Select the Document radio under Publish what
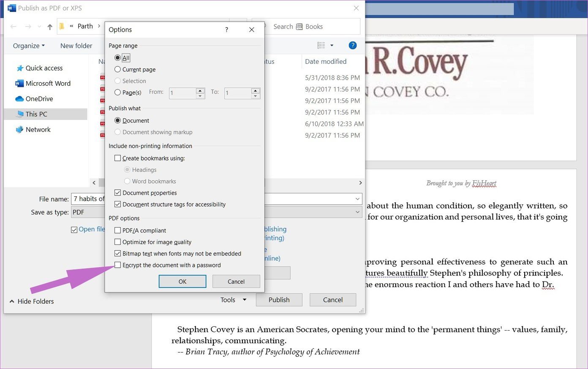Screen dimensions: 588x369 (x=118, y=120)
